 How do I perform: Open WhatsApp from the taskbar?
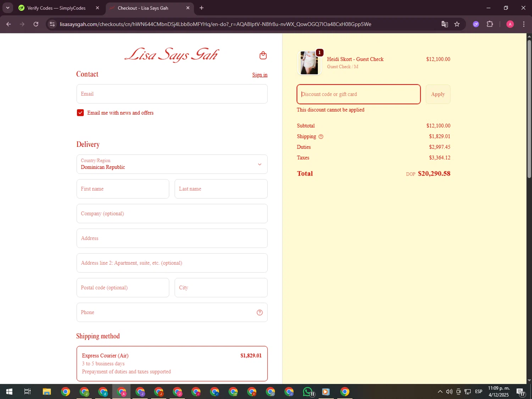(x=308, y=392)
